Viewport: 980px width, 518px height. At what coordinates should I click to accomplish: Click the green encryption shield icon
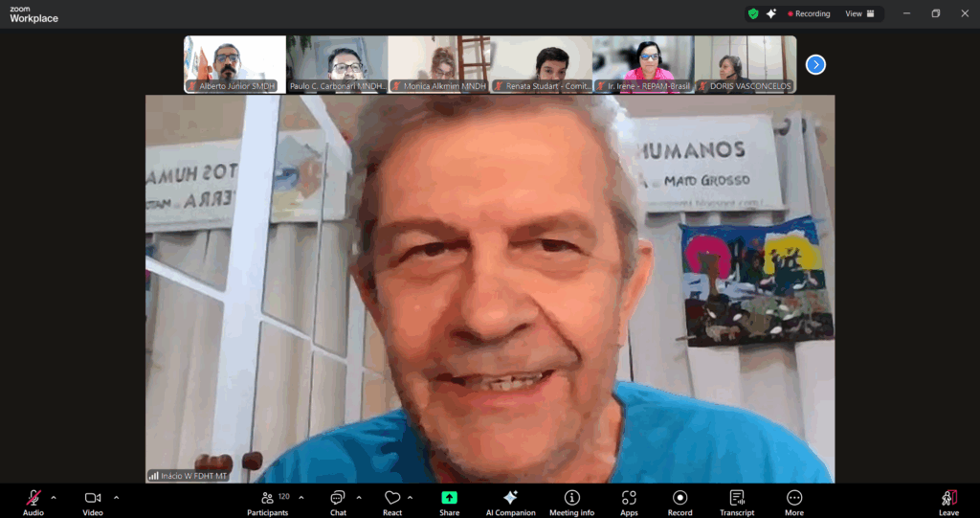[x=754, y=14]
